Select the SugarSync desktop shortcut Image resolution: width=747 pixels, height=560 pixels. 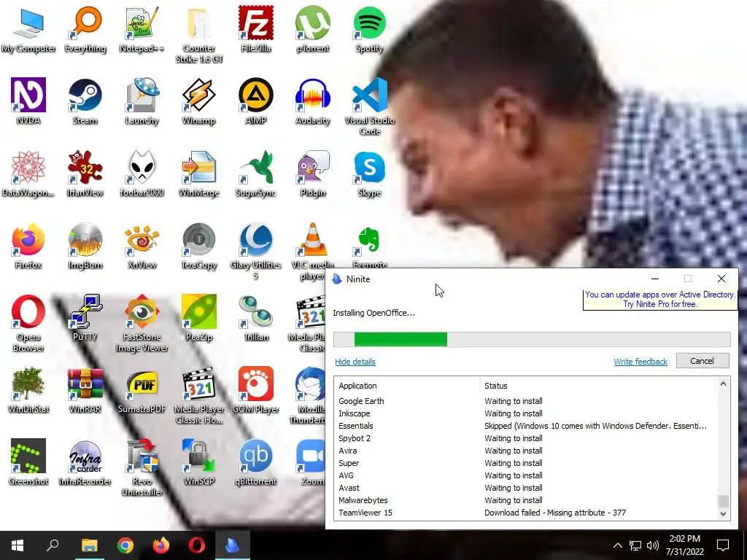256,174
